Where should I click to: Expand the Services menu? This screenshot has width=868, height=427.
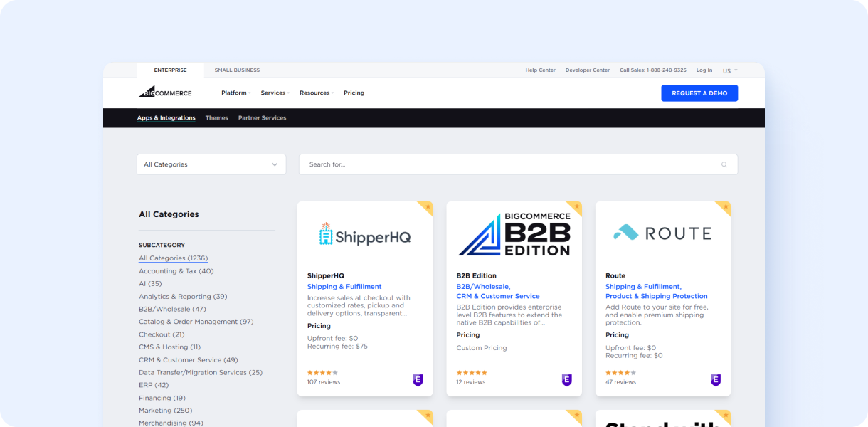(x=275, y=93)
